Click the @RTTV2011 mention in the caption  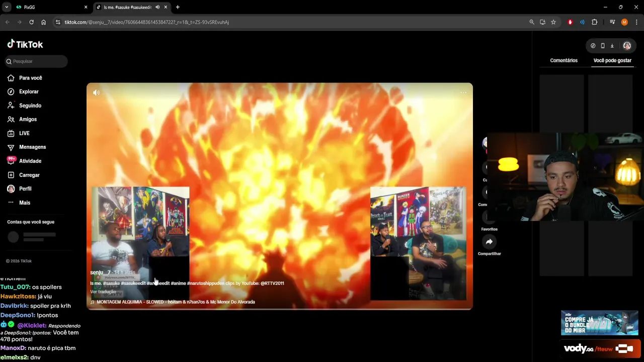pyautogui.click(x=272, y=283)
